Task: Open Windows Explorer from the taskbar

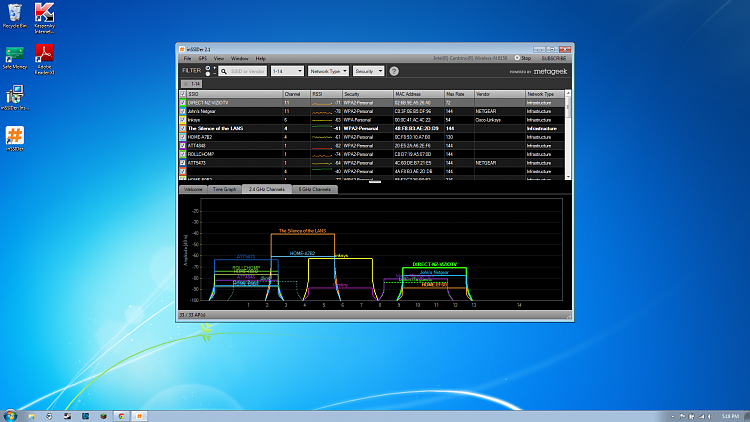Action: (32, 416)
